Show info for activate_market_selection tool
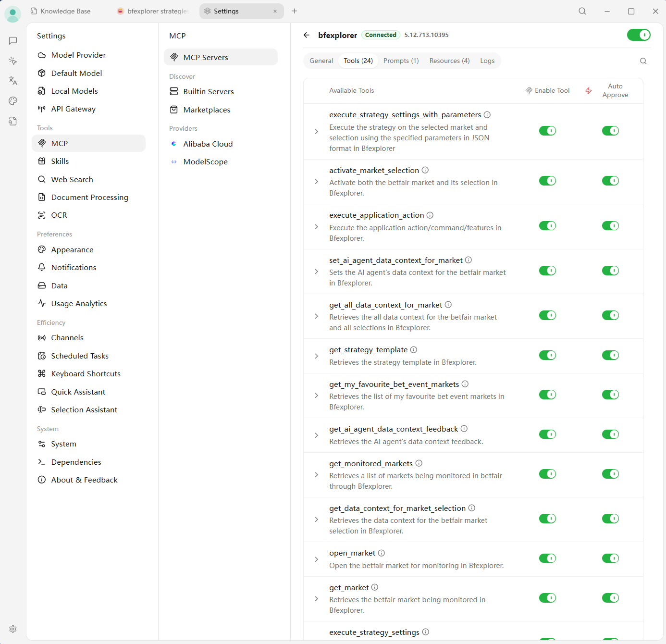The image size is (666, 644). [x=425, y=170]
